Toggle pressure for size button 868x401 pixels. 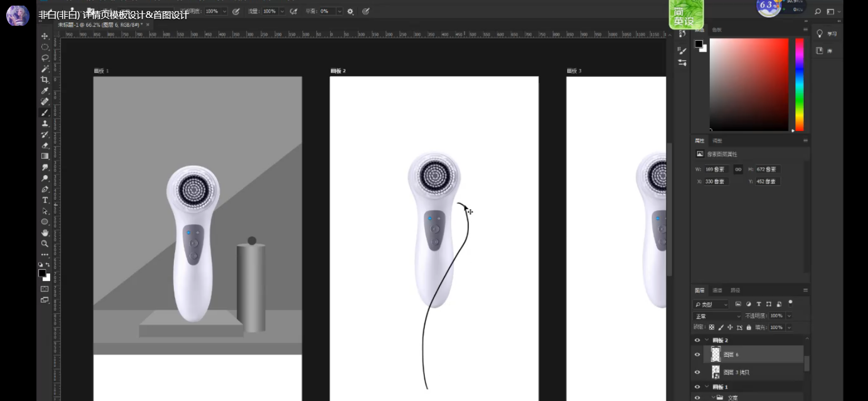coord(366,11)
